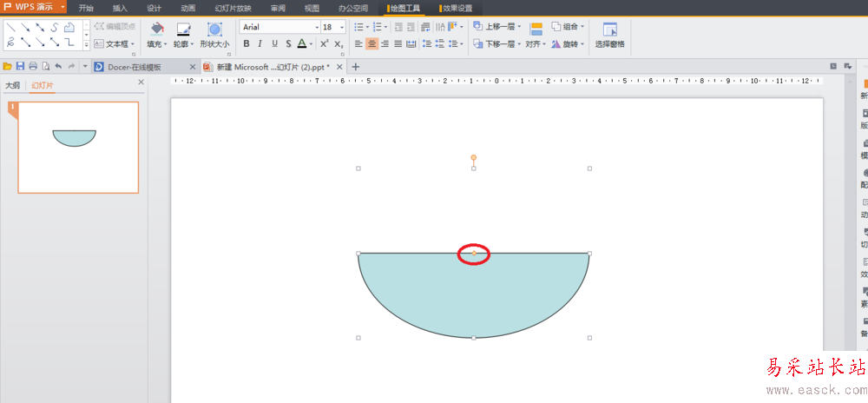
Task: Expand the 填充 fill dropdown arrow
Action: point(166,44)
